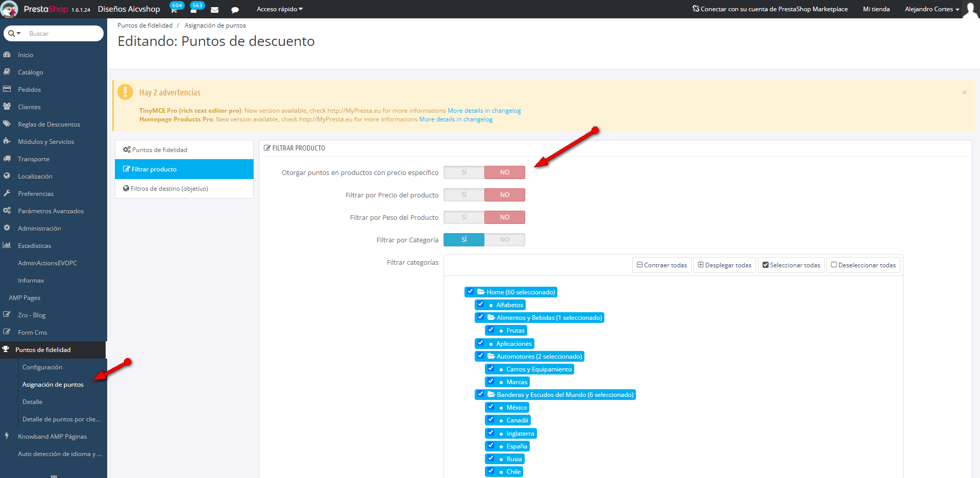980x478 pixels.
Task: Open the customers notification icon with 563 badge
Action: (x=193, y=10)
